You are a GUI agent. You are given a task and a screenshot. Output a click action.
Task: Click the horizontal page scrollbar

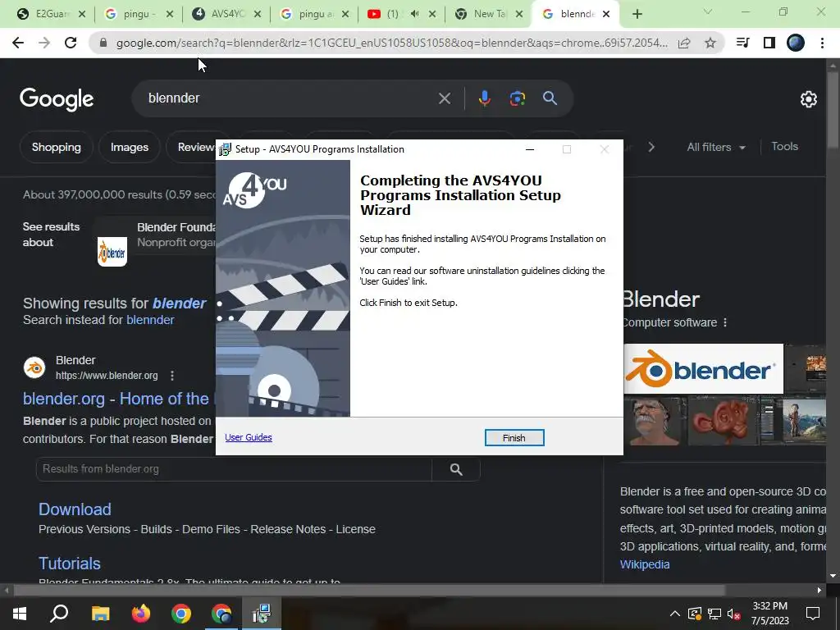pyautogui.click(x=369, y=591)
